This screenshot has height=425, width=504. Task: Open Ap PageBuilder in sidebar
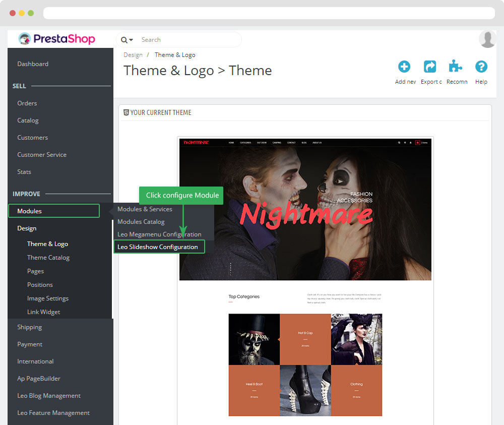point(39,379)
